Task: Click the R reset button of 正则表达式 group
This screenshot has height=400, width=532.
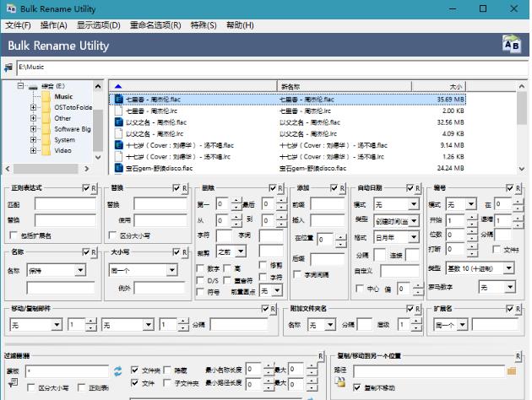Action: click(94, 188)
